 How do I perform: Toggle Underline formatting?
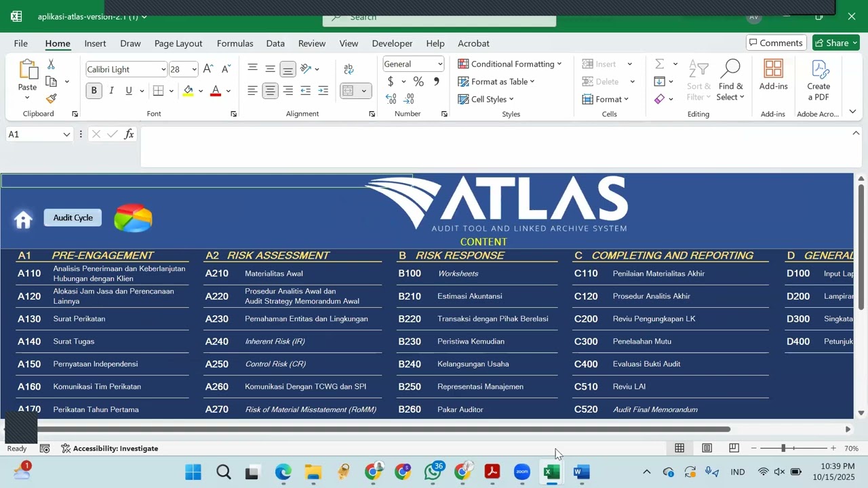(129, 91)
